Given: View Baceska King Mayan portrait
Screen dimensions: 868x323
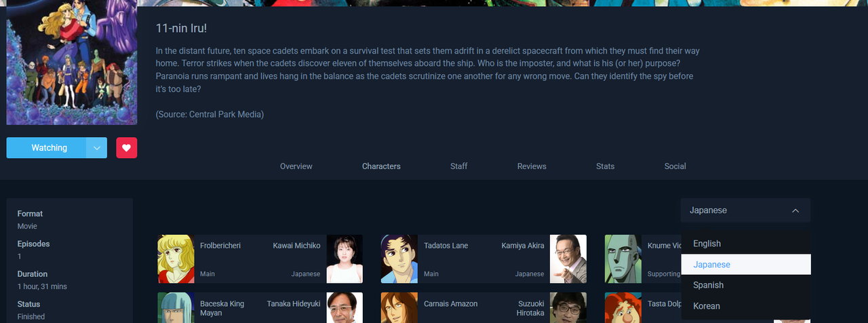Looking at the screenshot, I should (176, 308).
